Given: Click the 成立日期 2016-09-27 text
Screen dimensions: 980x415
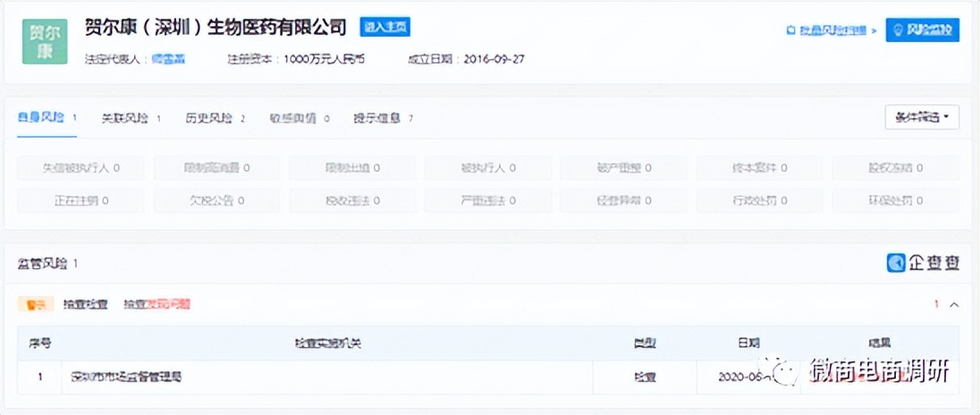Looking at the screenshot, I should pyautogui.click(x=466, y=59).
